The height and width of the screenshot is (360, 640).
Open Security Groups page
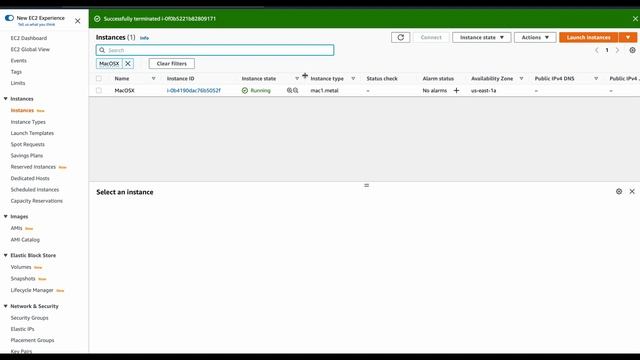pyautogui.click(x=29, y=318)
